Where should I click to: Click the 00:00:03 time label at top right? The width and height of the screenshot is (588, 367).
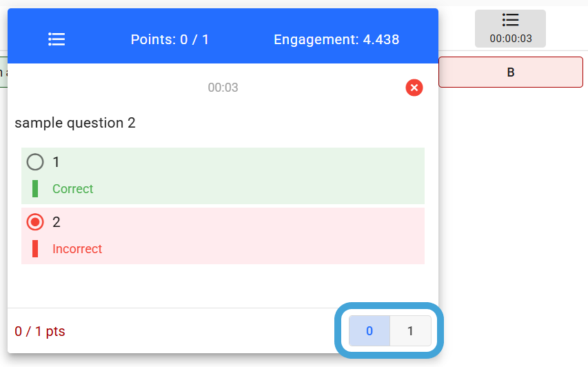pyautogui.click(x=510, y=39)
